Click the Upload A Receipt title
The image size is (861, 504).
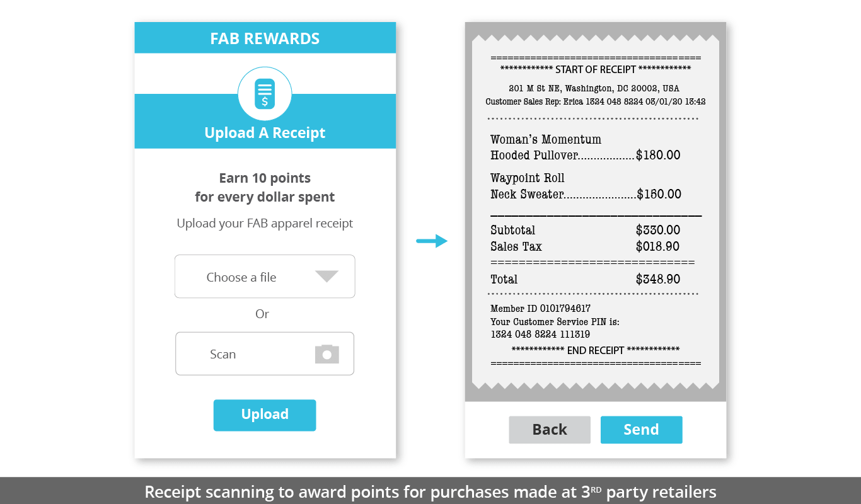coord(265,133)
